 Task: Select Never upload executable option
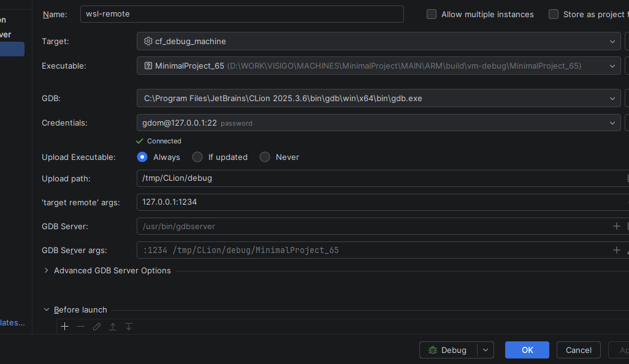click(265, 157)
